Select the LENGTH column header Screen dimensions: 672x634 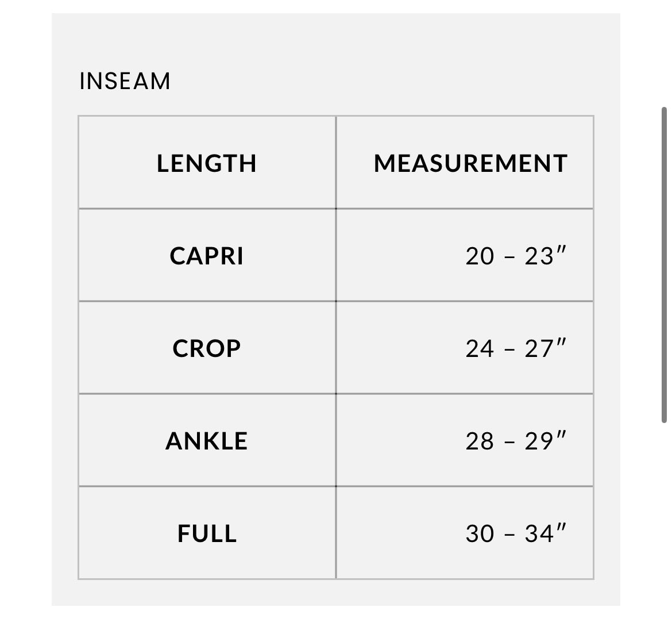click(207, 163)
